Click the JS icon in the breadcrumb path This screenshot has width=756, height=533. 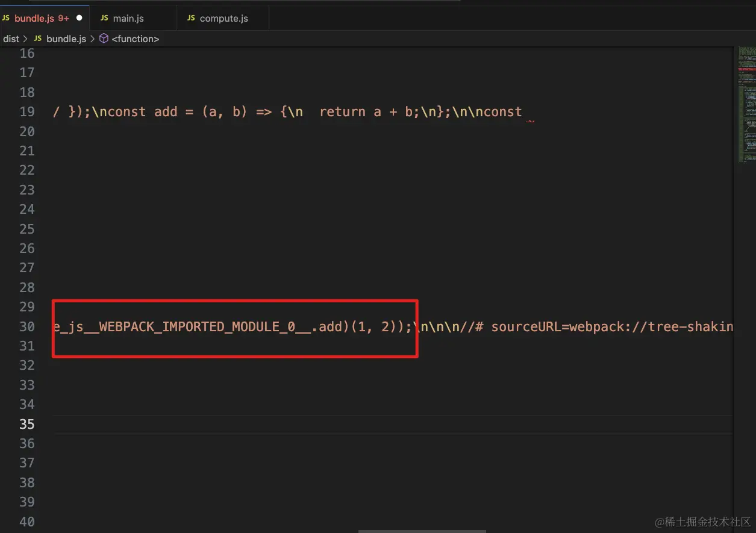click(x=38, y=39)
